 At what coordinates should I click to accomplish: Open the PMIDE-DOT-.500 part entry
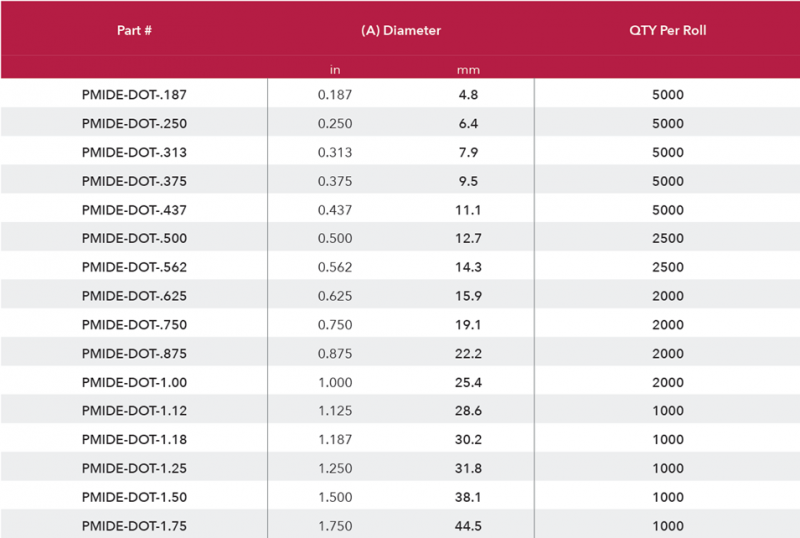pos(134,239)
